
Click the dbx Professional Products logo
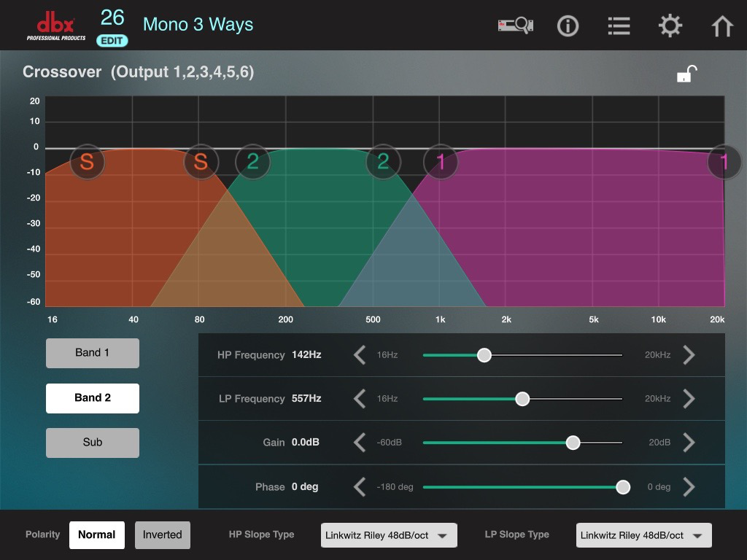click(55, 28)
